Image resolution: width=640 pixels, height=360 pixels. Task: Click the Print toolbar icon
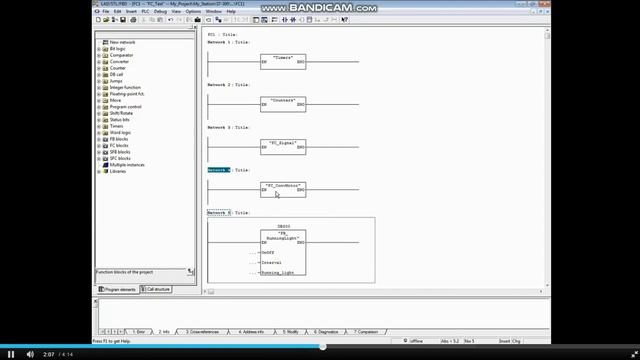[133, 20]
